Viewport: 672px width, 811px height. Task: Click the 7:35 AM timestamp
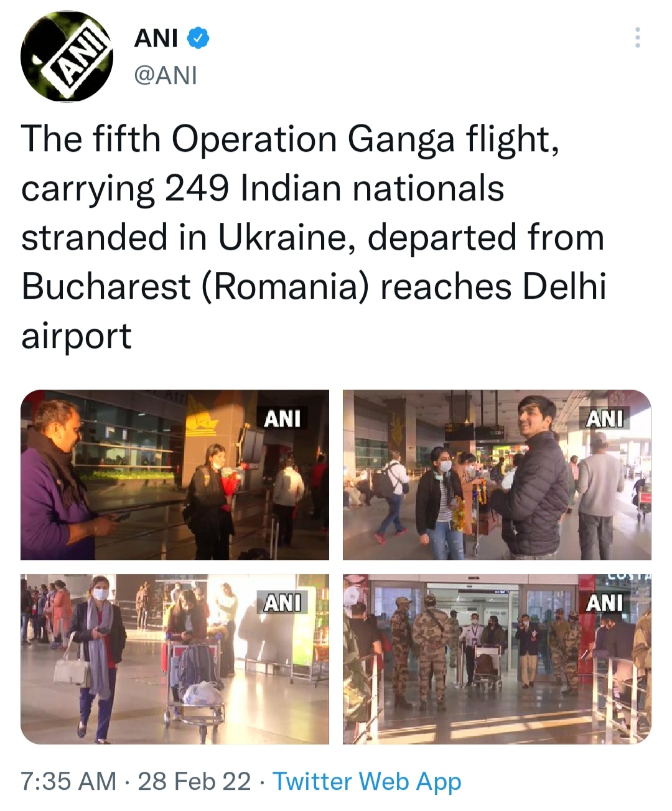(68, 781)
